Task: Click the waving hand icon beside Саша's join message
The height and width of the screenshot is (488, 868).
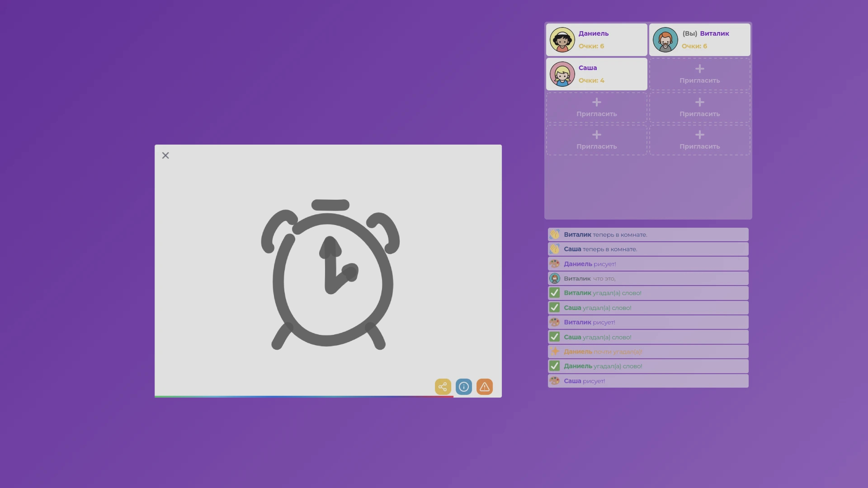Action: coord(555,249)
